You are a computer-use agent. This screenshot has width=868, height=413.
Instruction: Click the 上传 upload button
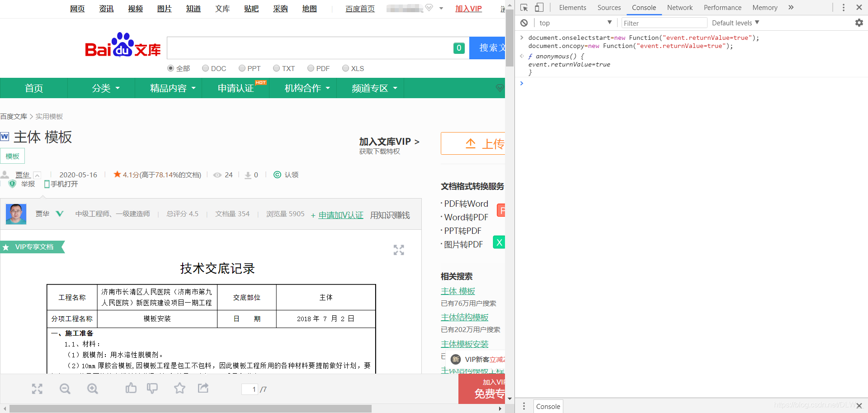(x=473, y=144)
